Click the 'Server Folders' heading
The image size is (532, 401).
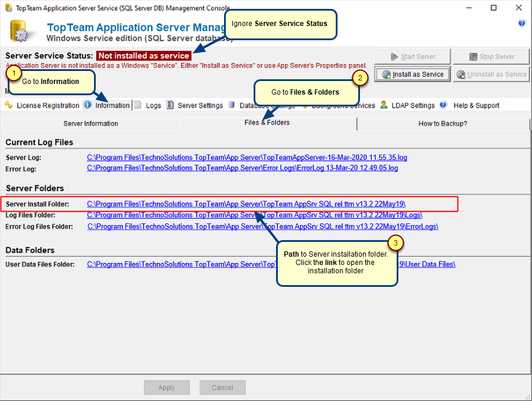point(35,188)
